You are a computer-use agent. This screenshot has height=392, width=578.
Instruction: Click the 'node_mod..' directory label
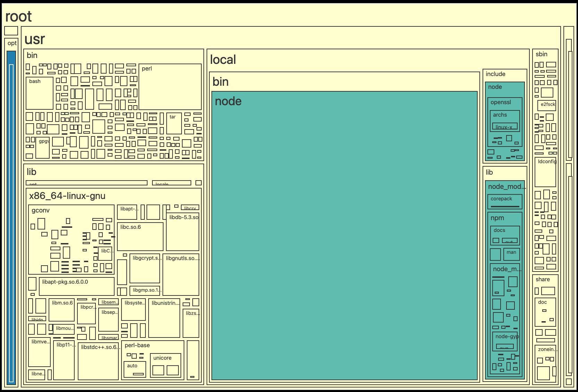(x=507, y=187)
